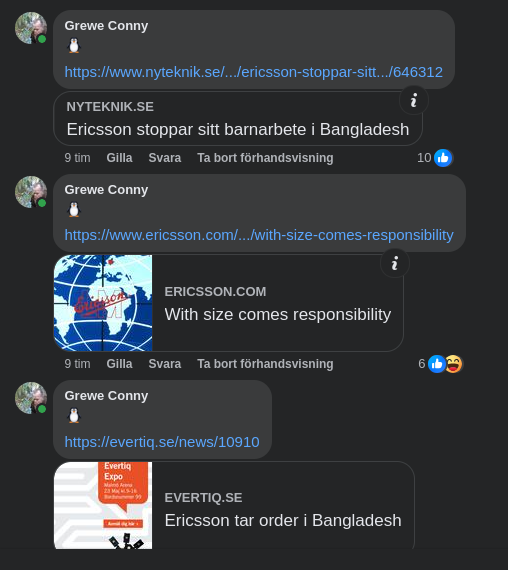Open Grewe Conny's avatar on third comment
Screen dimensions: 508x570
31,398
